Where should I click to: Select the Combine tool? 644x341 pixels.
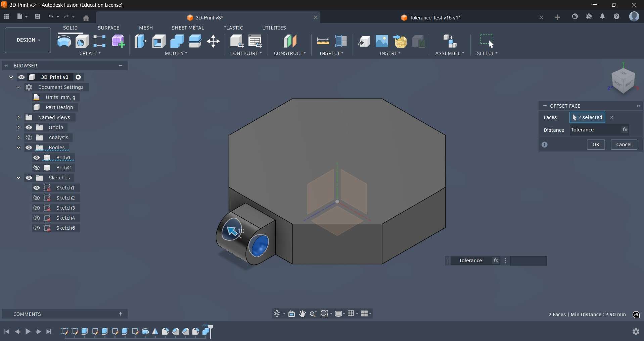[177, 42]
